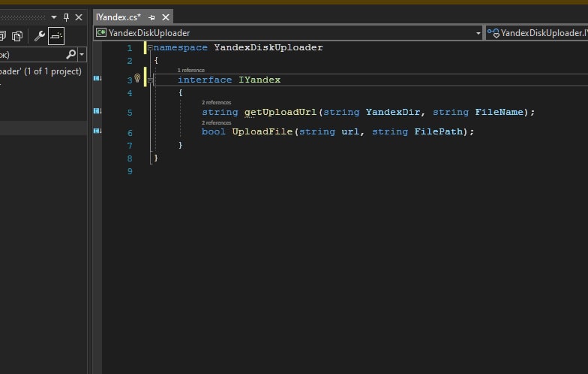Click the lightbulb quick actions icon

pyautogui.click(x=137, y=78)
